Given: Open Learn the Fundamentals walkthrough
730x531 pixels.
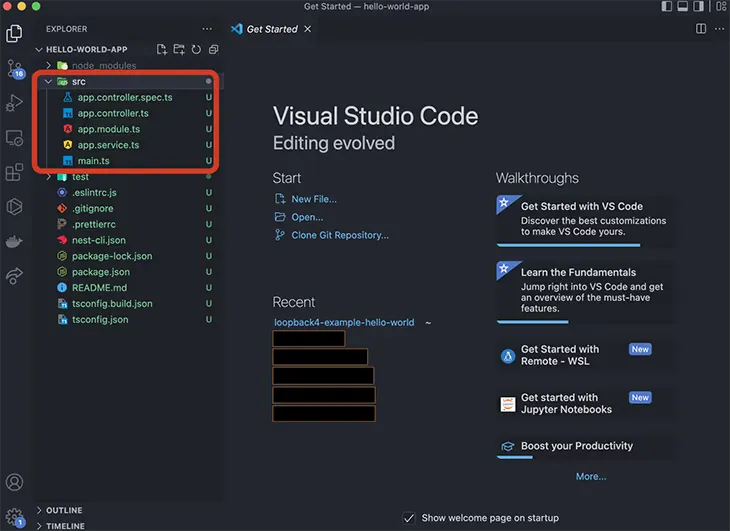Looking at the screenshot, I should [x=585, y=291].
